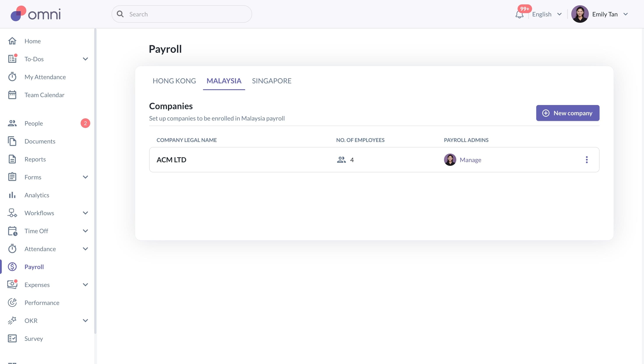
Task: Click the Expenses cash icon
Action: coord(12,285)
